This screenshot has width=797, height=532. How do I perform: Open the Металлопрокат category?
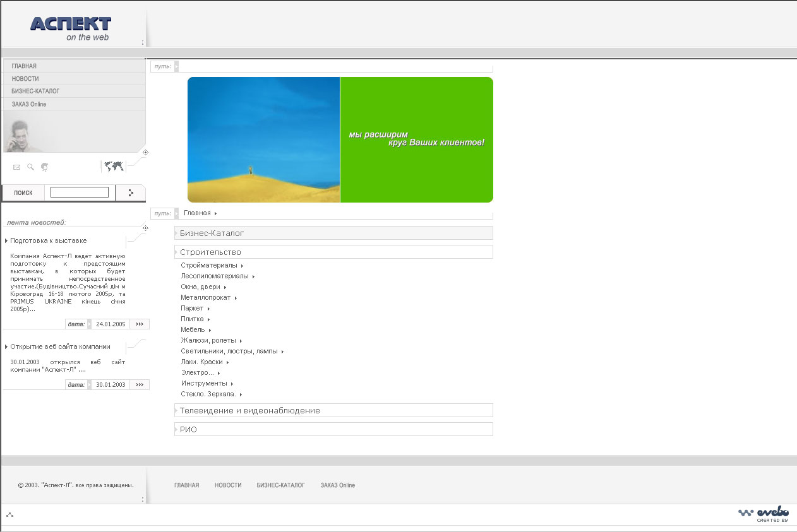206,298
